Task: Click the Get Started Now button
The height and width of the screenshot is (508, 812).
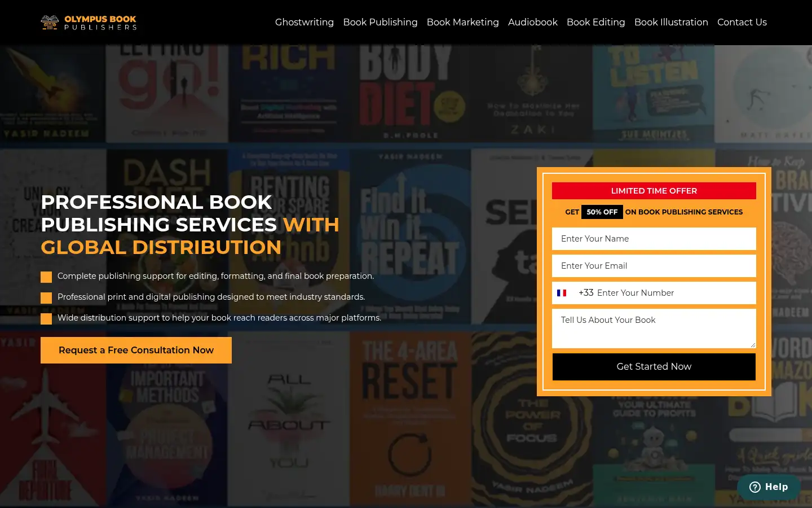Action: (x=654, y=367)
